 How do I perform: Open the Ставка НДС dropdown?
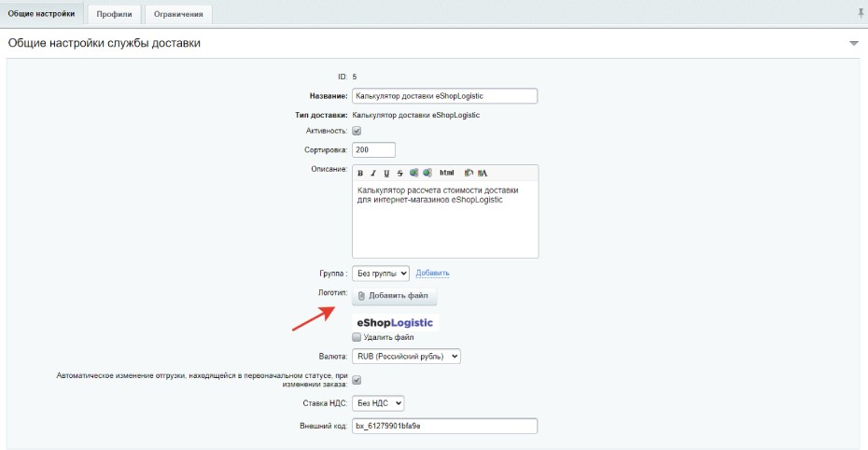point(378,403)
